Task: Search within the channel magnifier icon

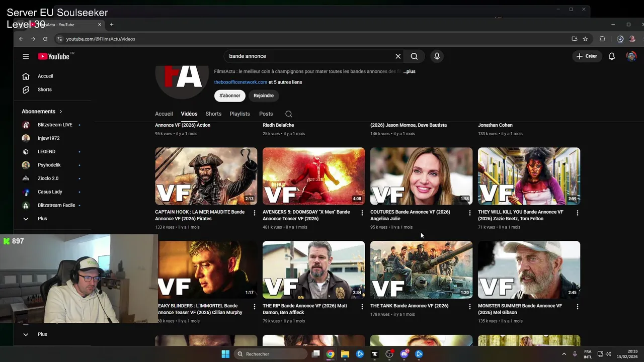Action: [x=289, y=114]
